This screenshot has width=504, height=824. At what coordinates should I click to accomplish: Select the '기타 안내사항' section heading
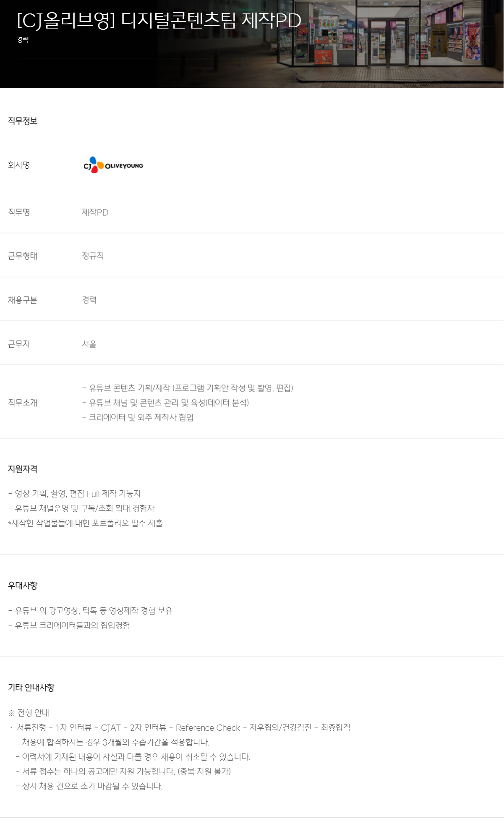[31, 688]
